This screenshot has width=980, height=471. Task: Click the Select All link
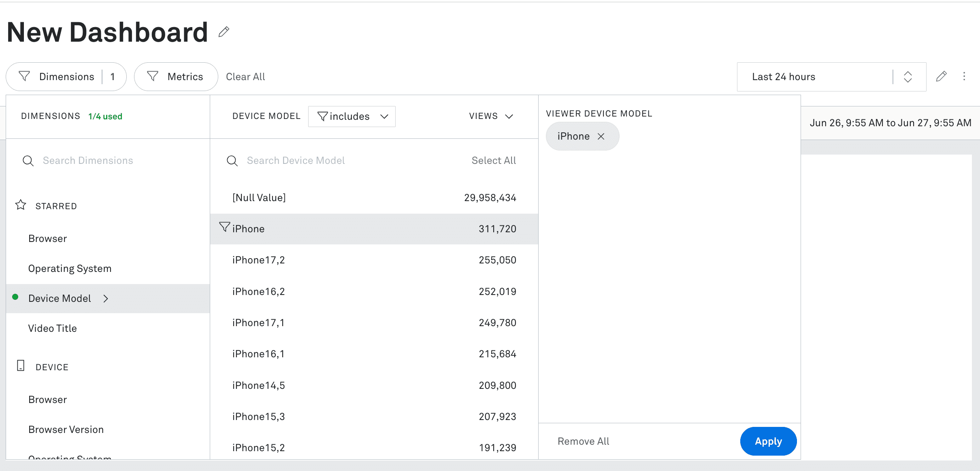pyautogui.click(x=493, y=161)
